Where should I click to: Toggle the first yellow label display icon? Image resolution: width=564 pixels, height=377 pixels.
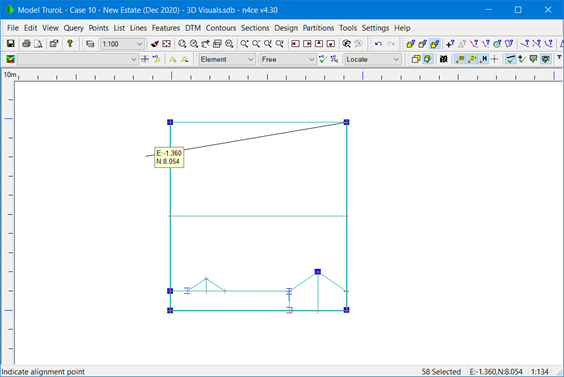coord(460,59)
